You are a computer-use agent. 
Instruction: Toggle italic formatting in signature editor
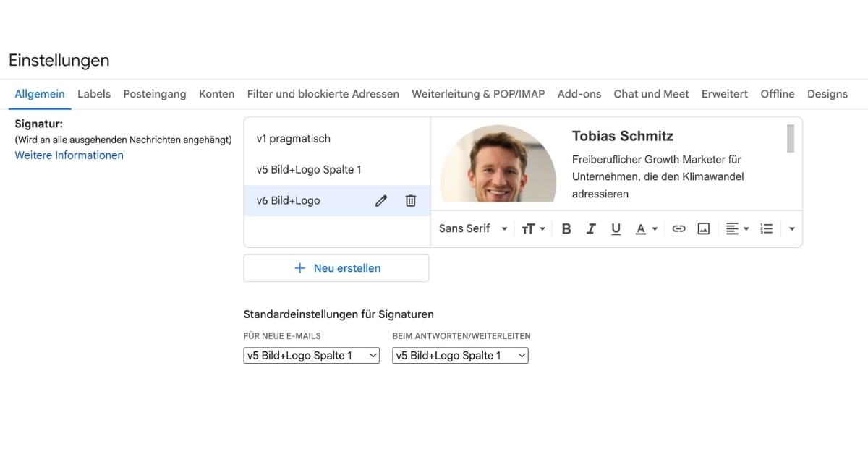click(591, 228)
